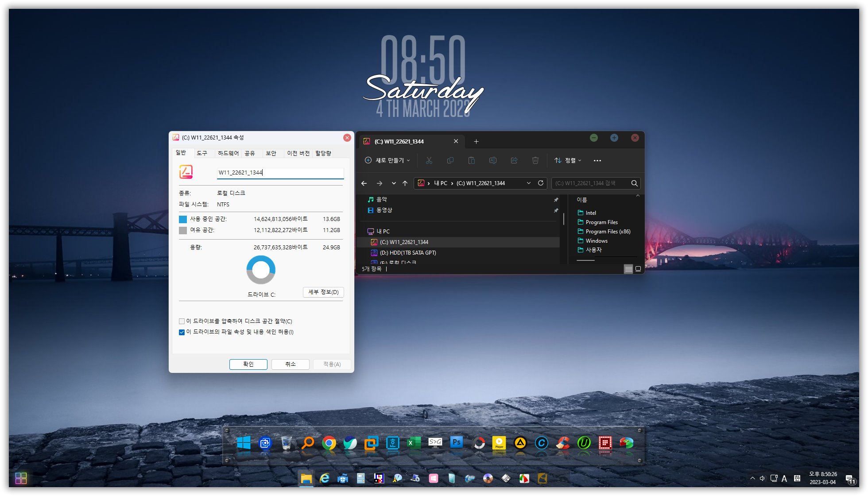Click the green IObit Uninstaller dock icon
The height and width of the screenshot is (496, 868).
pyautogui.click(x=584, y=443)
